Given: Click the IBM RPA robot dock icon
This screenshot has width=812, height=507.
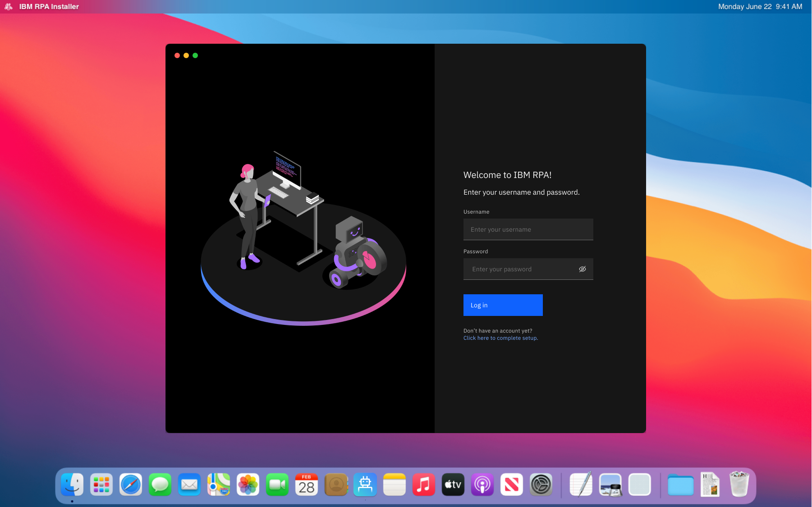Looking at the screenshot, I should pos(365,485).
